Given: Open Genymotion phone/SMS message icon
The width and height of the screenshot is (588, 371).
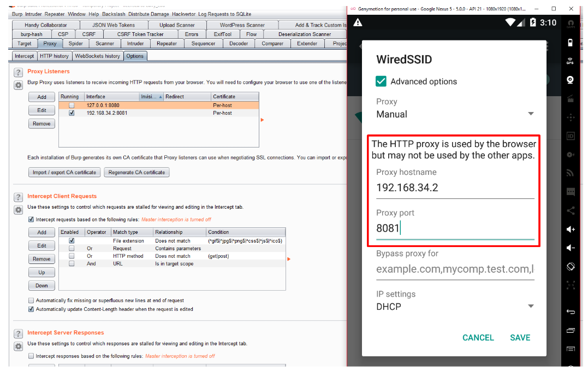Looking at the screenshot, I should [x=571, y=192].
